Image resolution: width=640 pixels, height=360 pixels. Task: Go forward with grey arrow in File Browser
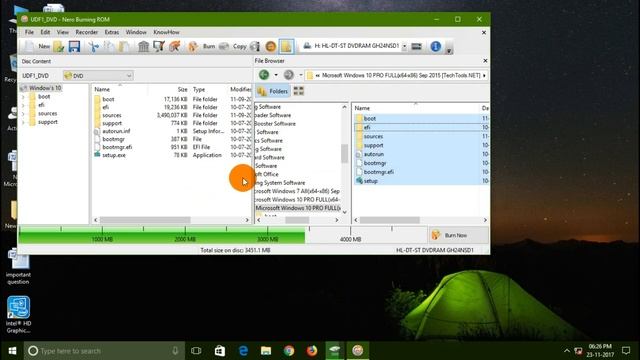tap(289, 75)
